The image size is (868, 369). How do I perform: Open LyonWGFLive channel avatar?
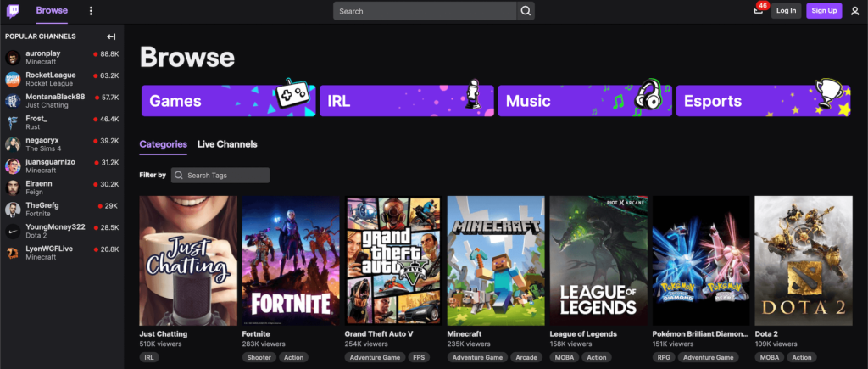(13, 253)
